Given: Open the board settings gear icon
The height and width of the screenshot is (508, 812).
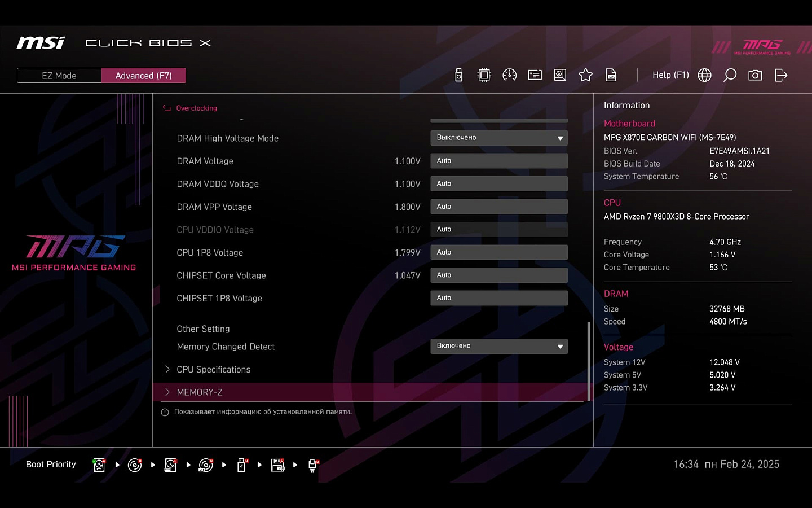Looking at the screenshot, I should [x=560, y=75].
